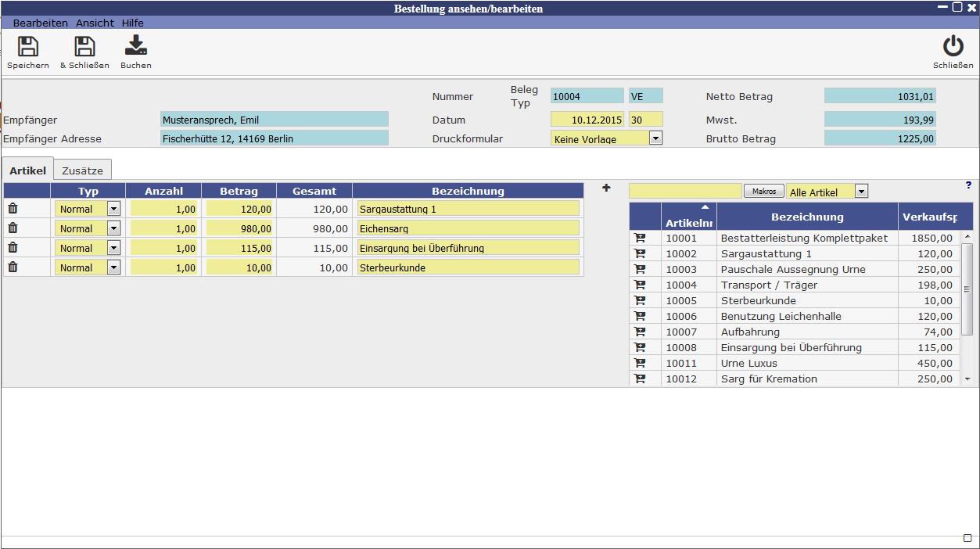The image size is (980, 549).
Task: Click the Schließen power icon
Action: pyautogui.click(x=953, y=47)
